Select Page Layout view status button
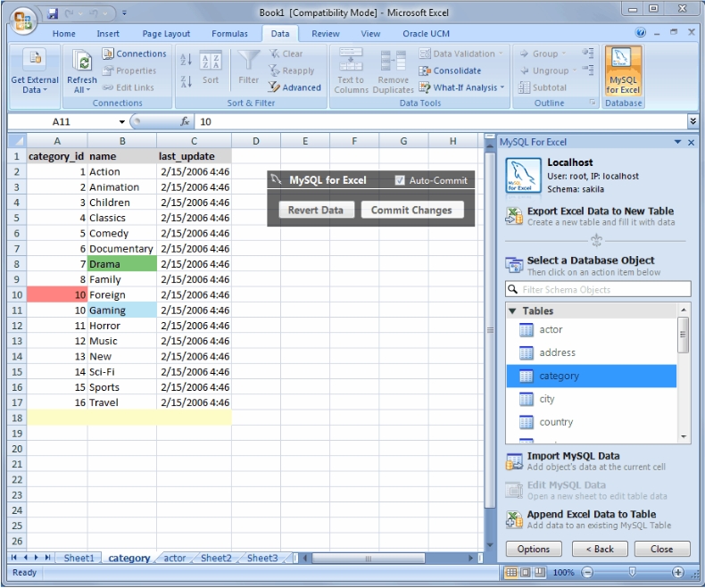705x588 pixels. [x=525, y=572]
